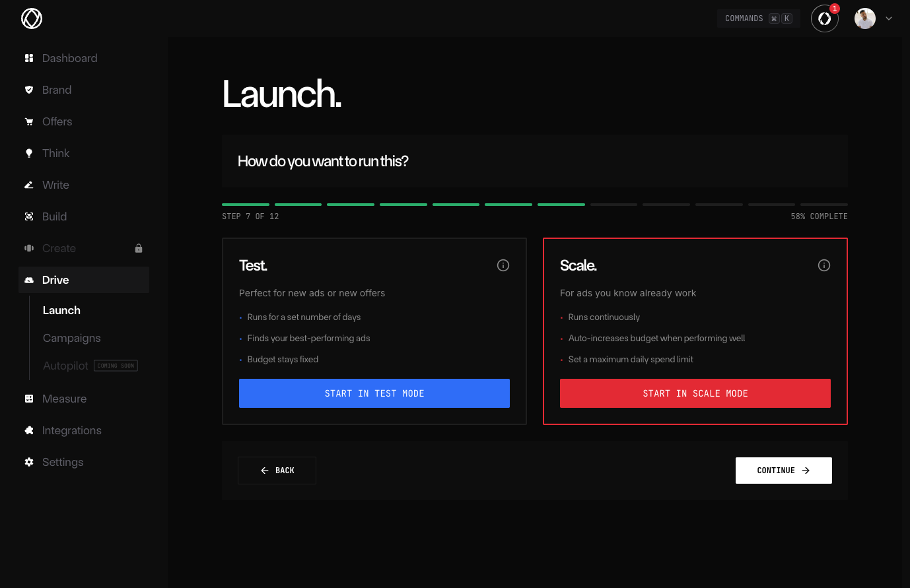Viewport: 910px width, 588px height.
Task: Go to the Measure section
Action: (x=64, y=399)
